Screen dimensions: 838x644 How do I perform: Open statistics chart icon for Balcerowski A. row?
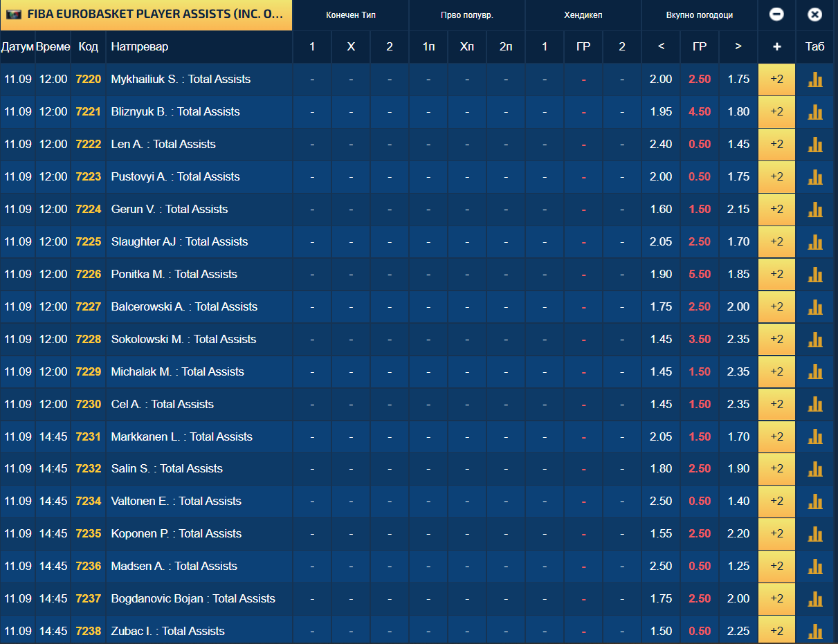coord(815,307)
